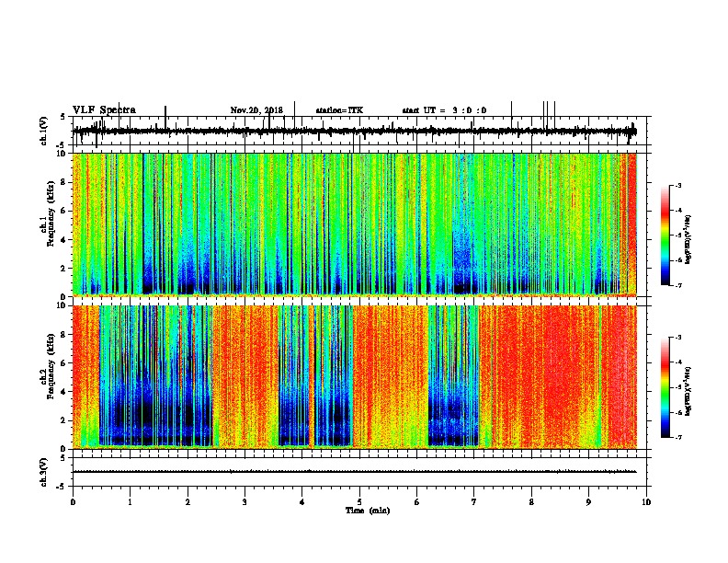Image resolution: width=728 pixels, height=563 pixels.
Task: Click the time axis tick label '2'
Action: (x=188, y=502)
